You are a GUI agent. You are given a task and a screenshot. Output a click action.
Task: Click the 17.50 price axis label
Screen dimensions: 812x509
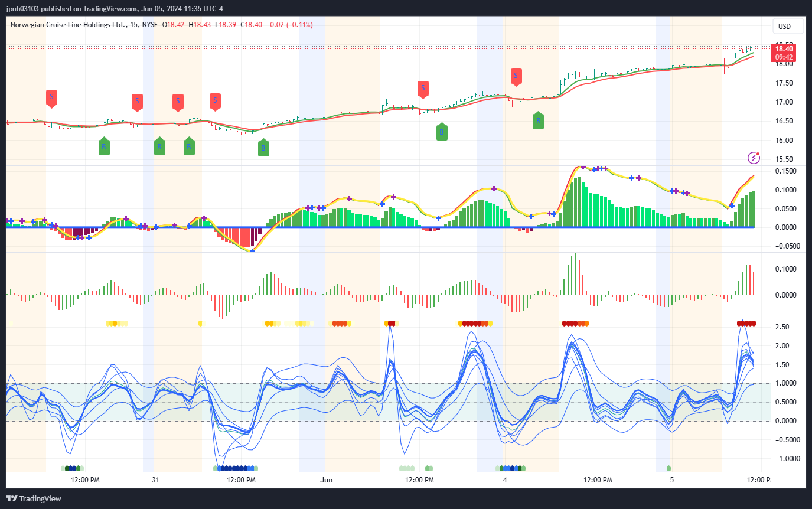coord(783,83)
